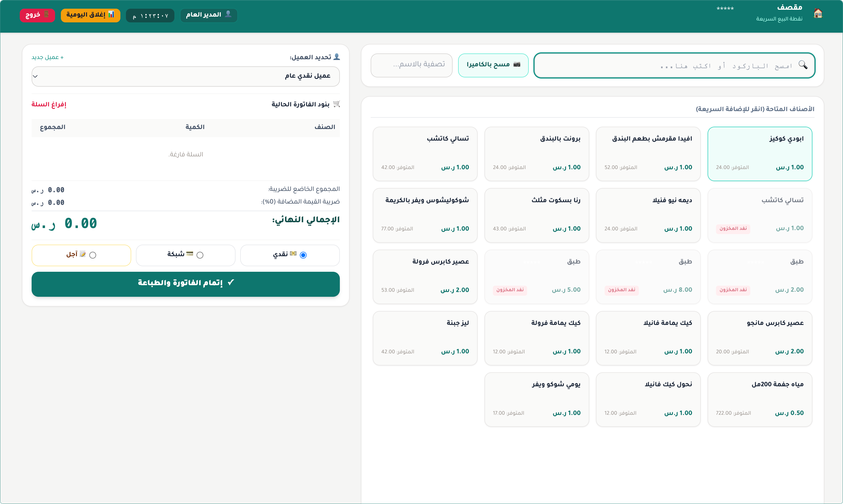843x504 pixels.
Task: Click the مقصف store title
Action: pyautogui.click(x=789, y=7)
